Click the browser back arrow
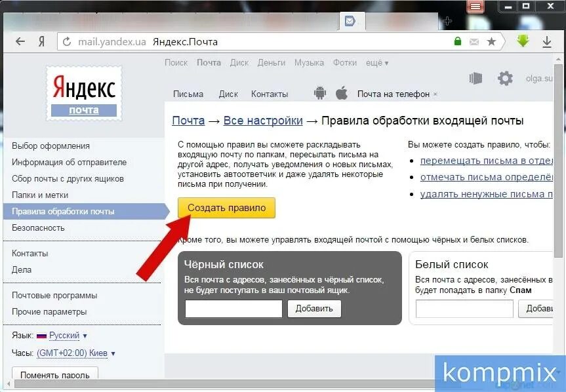The image size is (566, 392). [20, 41]
